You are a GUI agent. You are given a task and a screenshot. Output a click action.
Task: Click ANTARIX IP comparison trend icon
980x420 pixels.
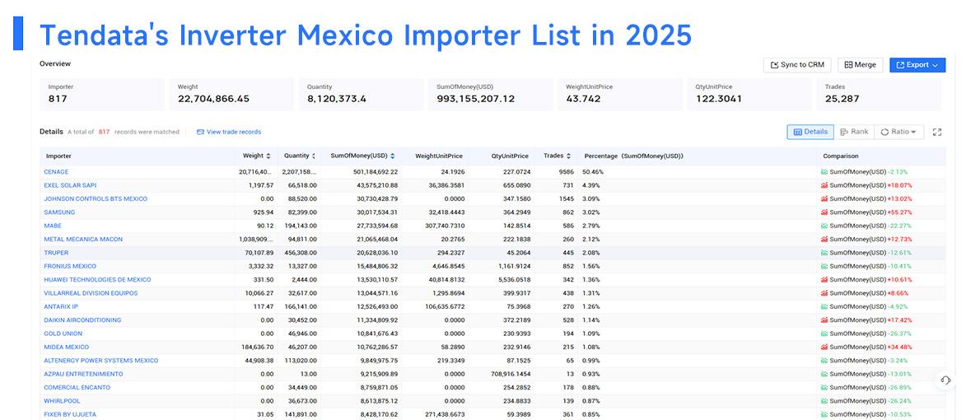coord(825,307)
